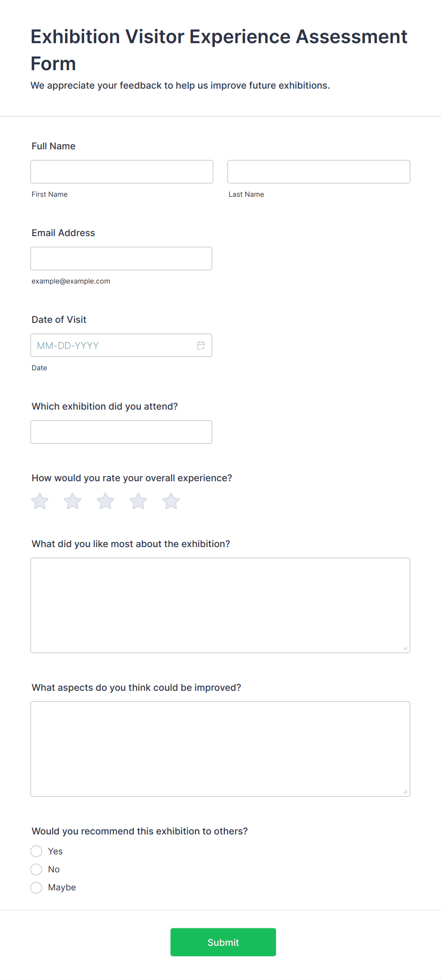
Task: Click the Maybe option label
Action: coord(62,888)
